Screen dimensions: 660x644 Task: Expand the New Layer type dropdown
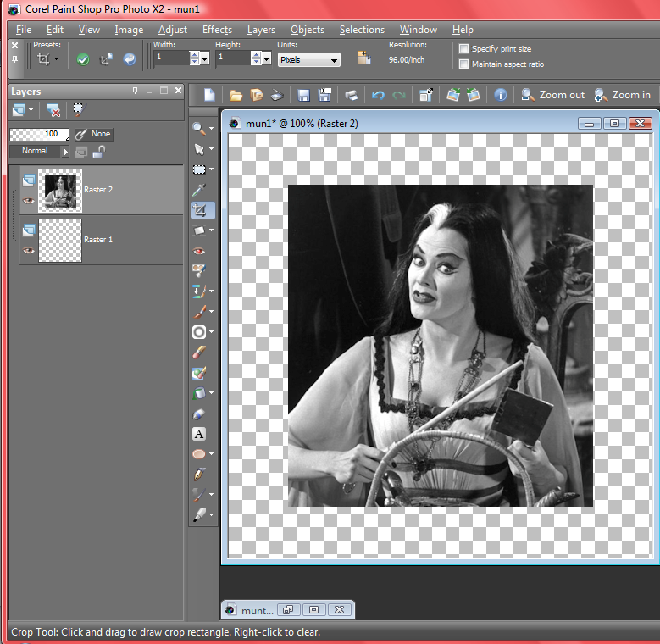tap(31, 110)
